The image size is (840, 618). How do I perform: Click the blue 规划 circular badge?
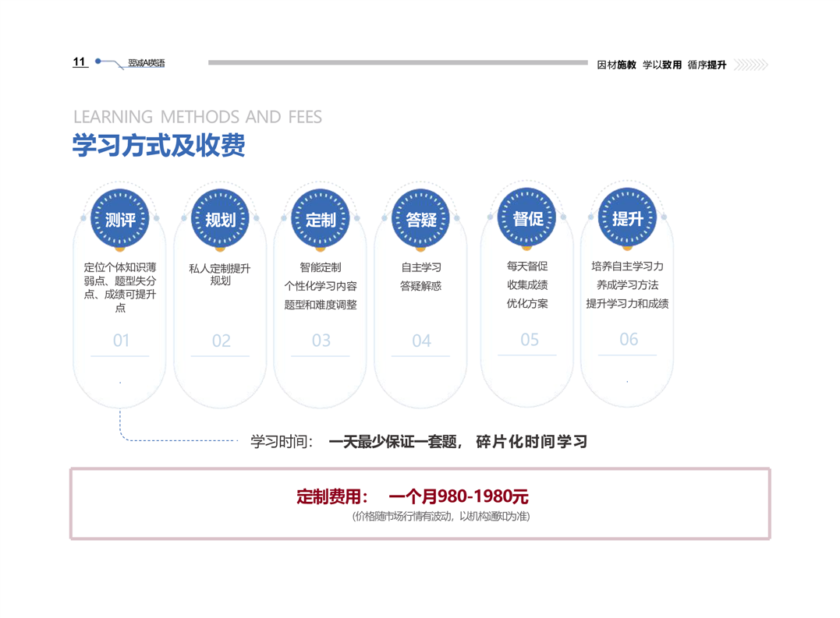(x=220, y=220)
